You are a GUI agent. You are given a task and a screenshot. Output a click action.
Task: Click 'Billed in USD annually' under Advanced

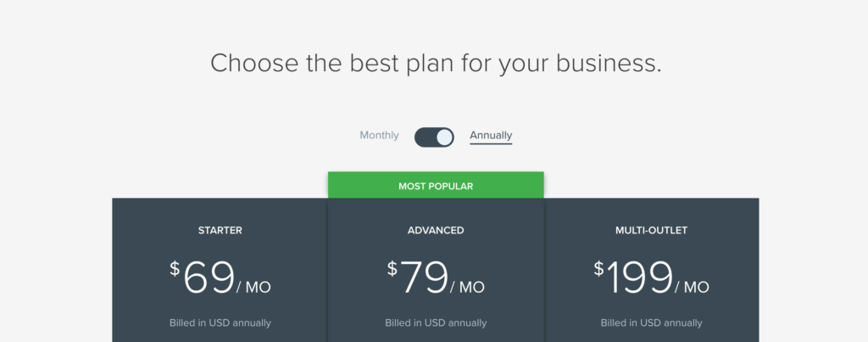pyautogui.click(x=436, y=322)
